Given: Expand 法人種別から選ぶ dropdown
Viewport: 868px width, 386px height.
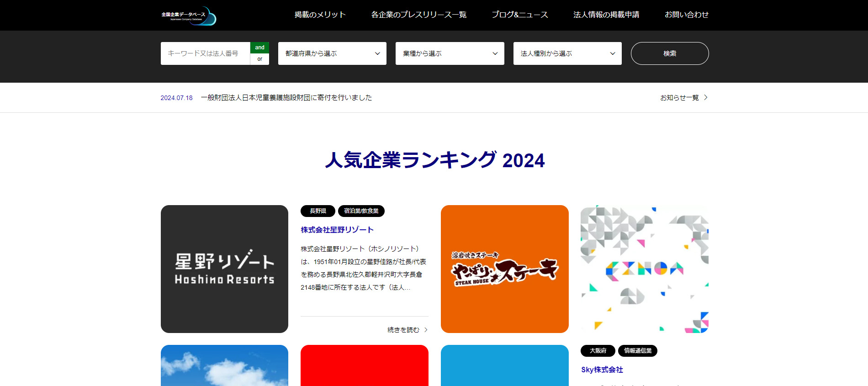Looking at the screenshot, I should pos(567,53).
